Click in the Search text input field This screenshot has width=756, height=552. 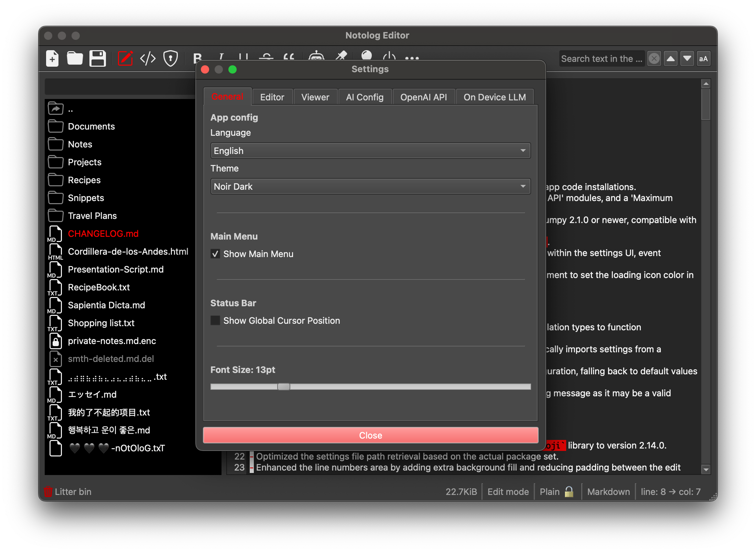pyautogui.click(x=602, y=59)
